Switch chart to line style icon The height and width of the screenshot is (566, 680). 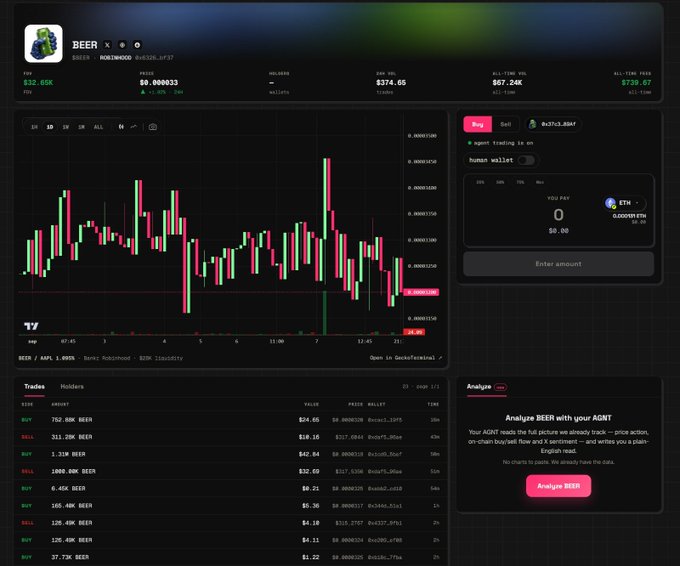click(134, 127)
